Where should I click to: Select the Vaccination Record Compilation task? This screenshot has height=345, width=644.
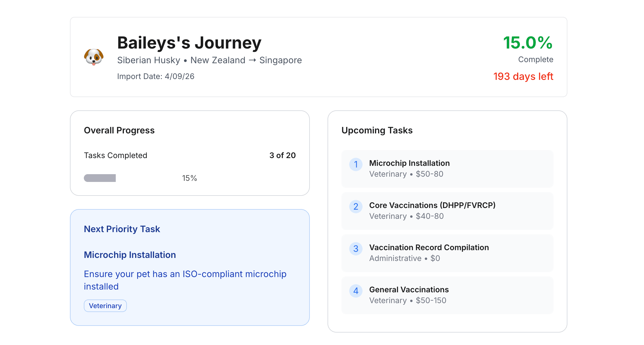[x=429, y=247]
